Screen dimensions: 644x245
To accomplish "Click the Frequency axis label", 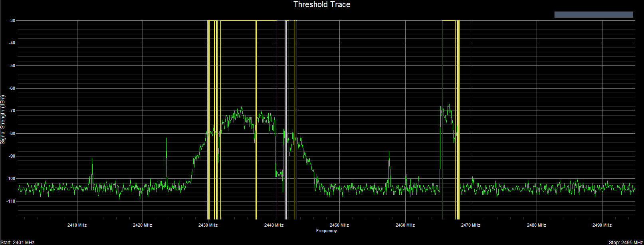I will click(327, 231).
